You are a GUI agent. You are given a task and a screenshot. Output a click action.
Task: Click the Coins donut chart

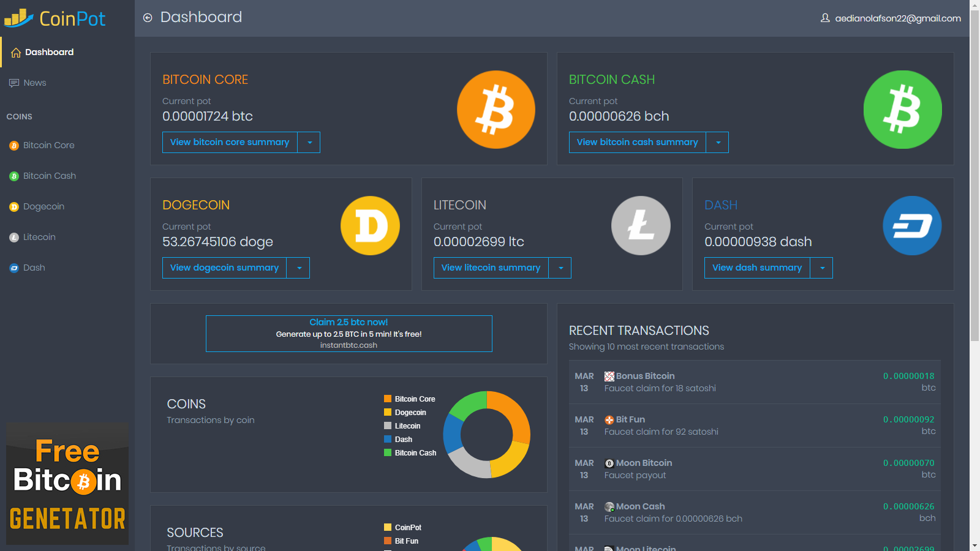point(486,435)
